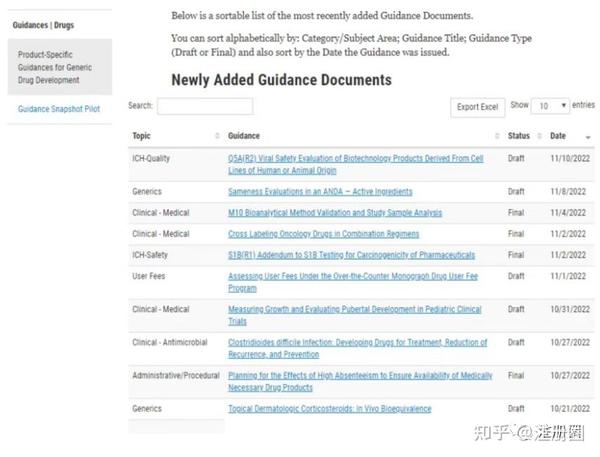
Task: Open Q5A(R2) Viral Safety Evaluation guidance
Action: coord(355,165)
